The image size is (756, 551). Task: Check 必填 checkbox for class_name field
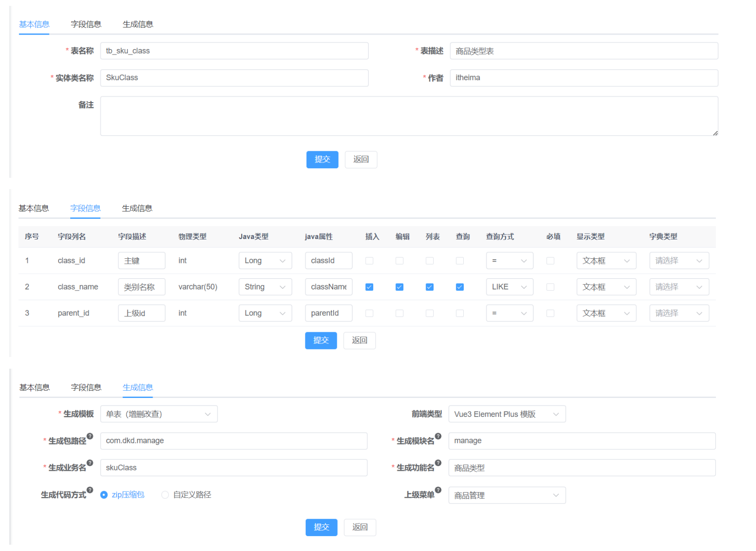point(550,287)
